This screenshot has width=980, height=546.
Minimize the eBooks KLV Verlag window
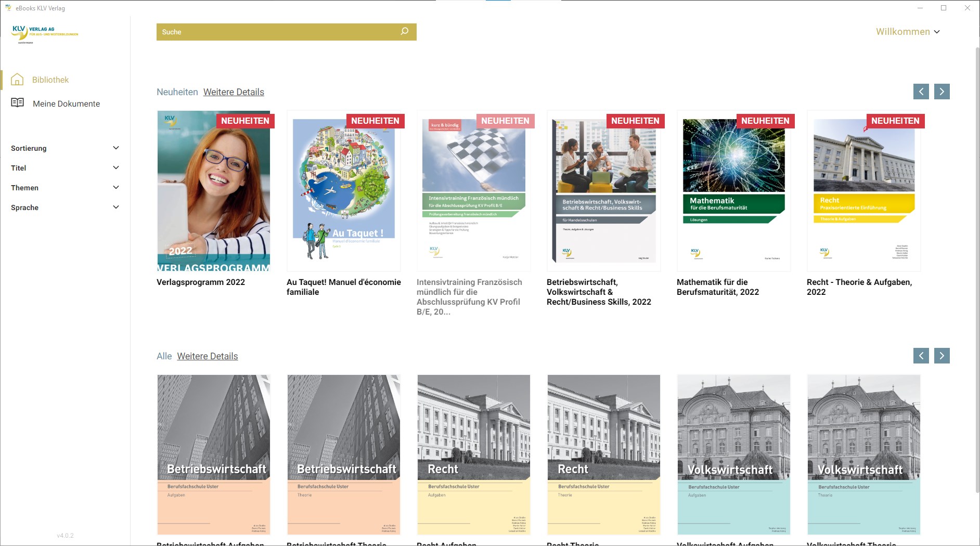(x=920, y=8)
